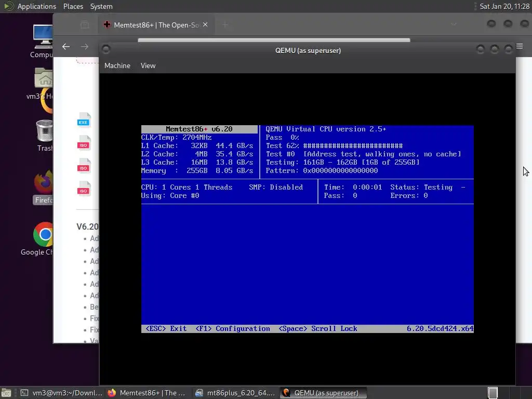Click the EXE download file icon
Viewport: 532px width, 399px height.
84,121
